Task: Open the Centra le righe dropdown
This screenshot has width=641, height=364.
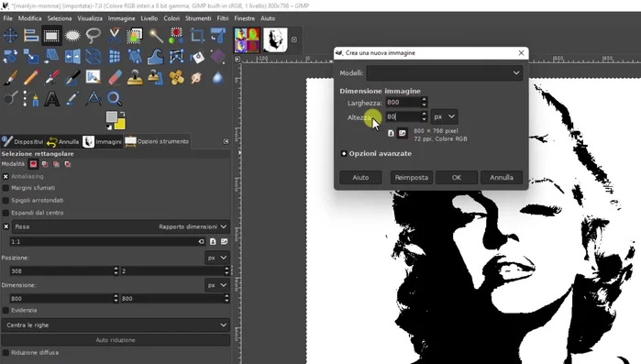Action: pos(116,325)
